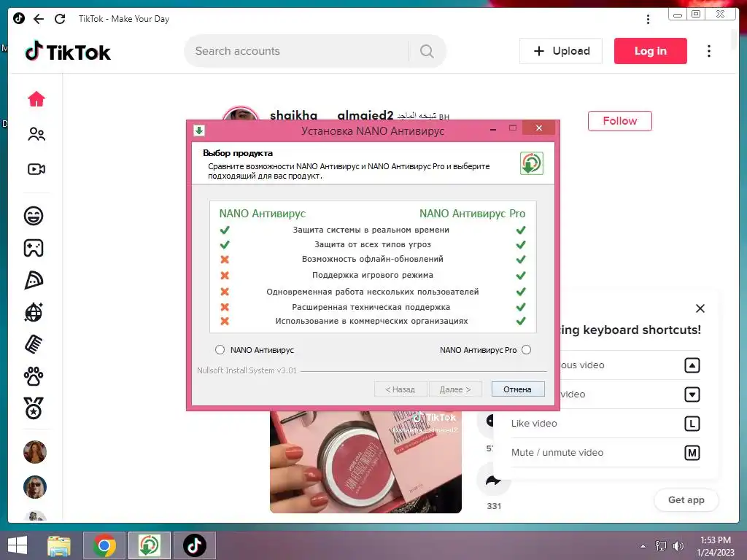Open the Following people icon in sidebar

(x=36, y=134)
